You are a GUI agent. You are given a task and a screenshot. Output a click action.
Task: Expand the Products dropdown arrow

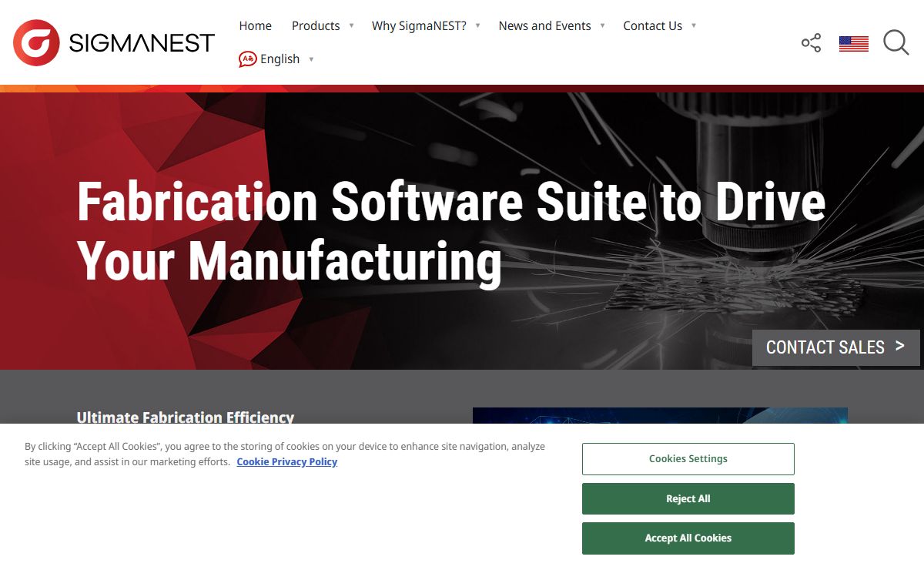click(351, 25)
